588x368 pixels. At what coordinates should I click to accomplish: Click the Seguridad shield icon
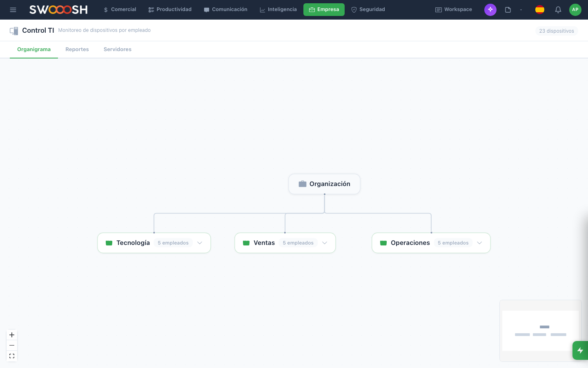(x=354, y=9)
